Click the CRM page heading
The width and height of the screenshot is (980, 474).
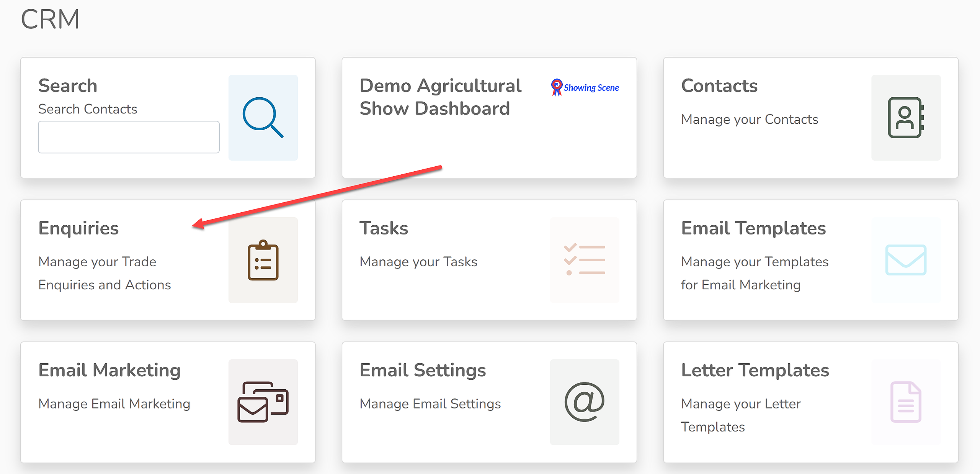click(50, 19)
